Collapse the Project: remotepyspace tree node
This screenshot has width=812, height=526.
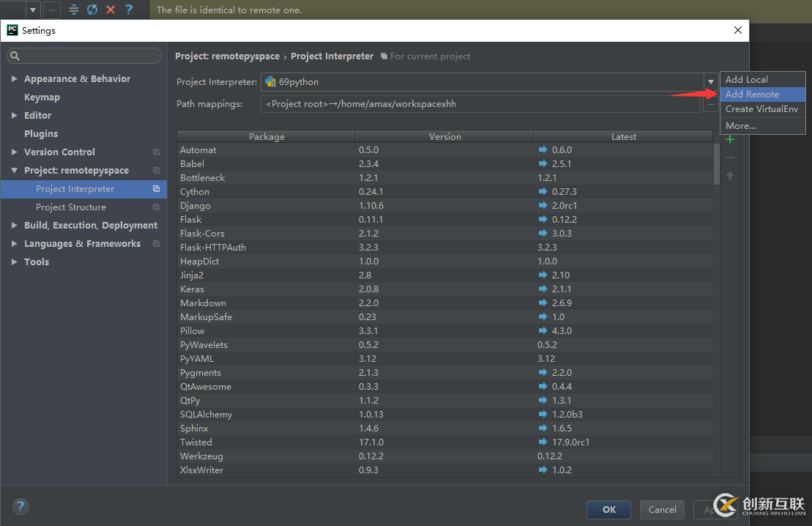click(15, 171)
